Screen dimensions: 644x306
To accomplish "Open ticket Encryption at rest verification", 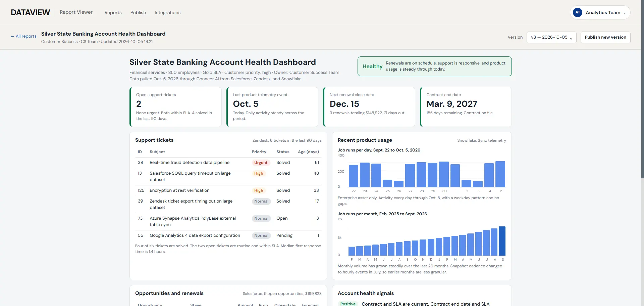I will 179,190.
